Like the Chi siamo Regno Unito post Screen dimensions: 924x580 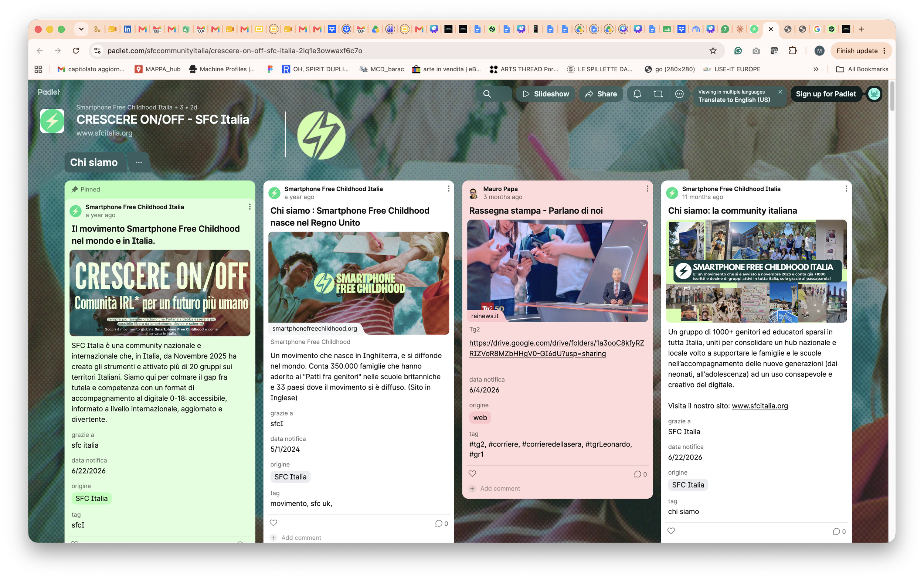pos(274,523)
